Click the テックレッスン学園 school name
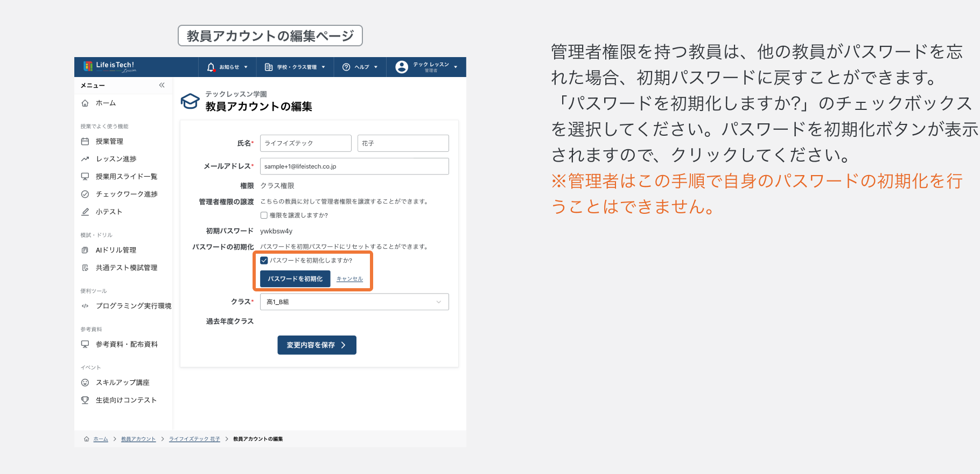The height and width of the screenshot is (474, 980). coord(236,94)
